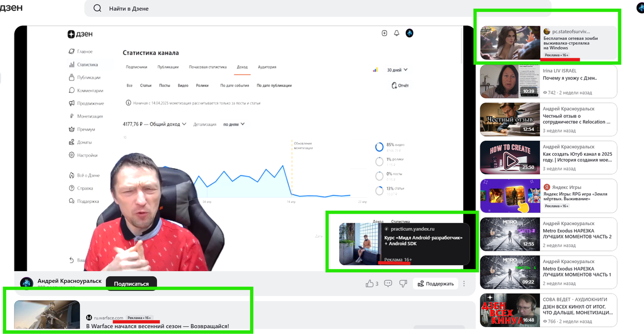This screenshot has height=334, width=644.
Task: Open the 30 дней period dropdown
Action: 397,70
